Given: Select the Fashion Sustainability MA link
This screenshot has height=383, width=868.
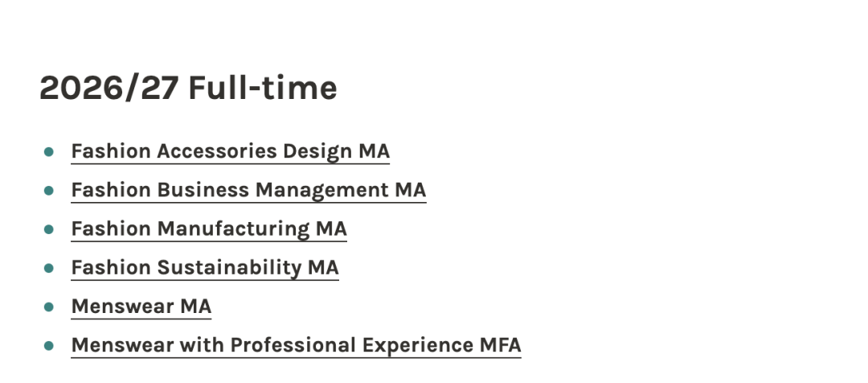Looking at the screenshot, I should tap(205, 267).
